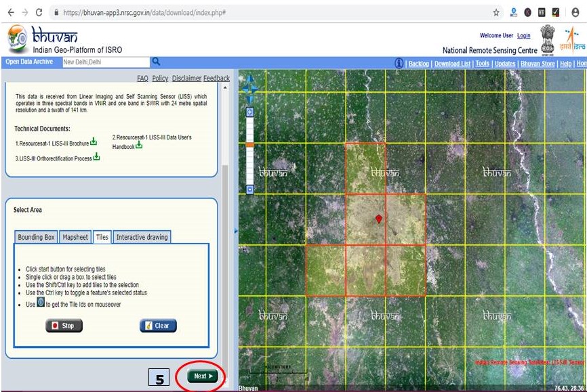Select the Tiles tab
This screenshot has width=587, height=392.
pos(102,237)
